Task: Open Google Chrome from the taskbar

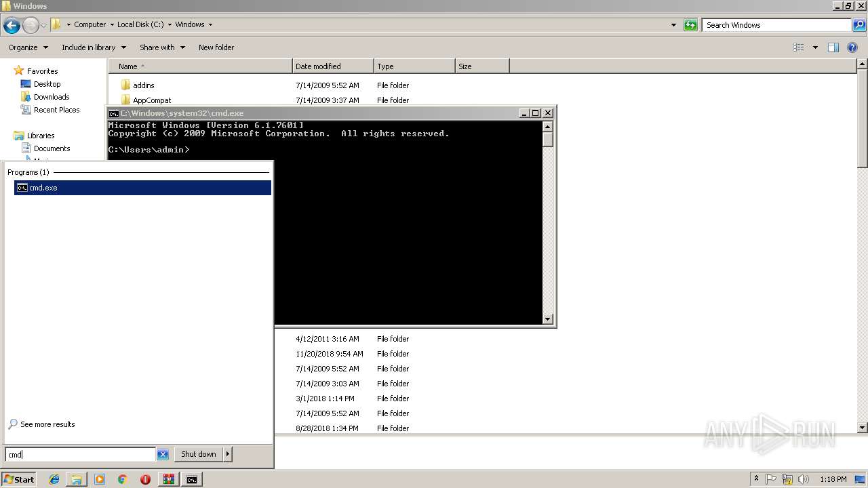Action: coord(123,479)
